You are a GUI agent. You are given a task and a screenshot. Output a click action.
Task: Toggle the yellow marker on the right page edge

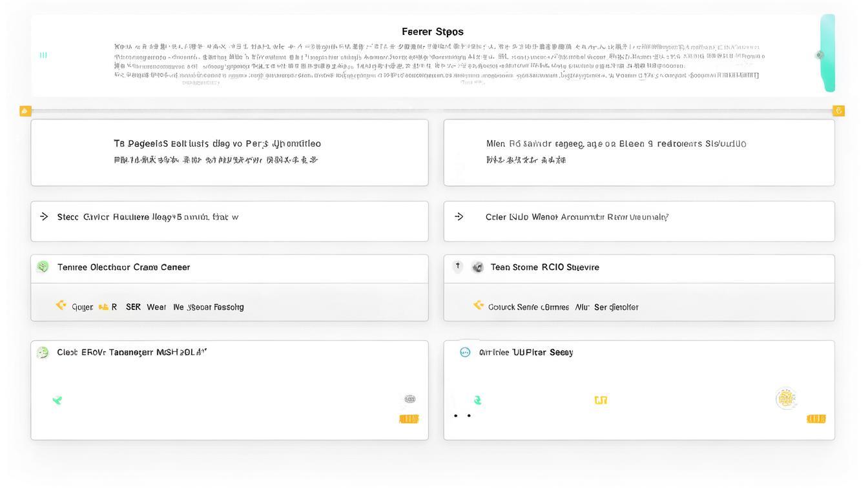coord(838,110)
